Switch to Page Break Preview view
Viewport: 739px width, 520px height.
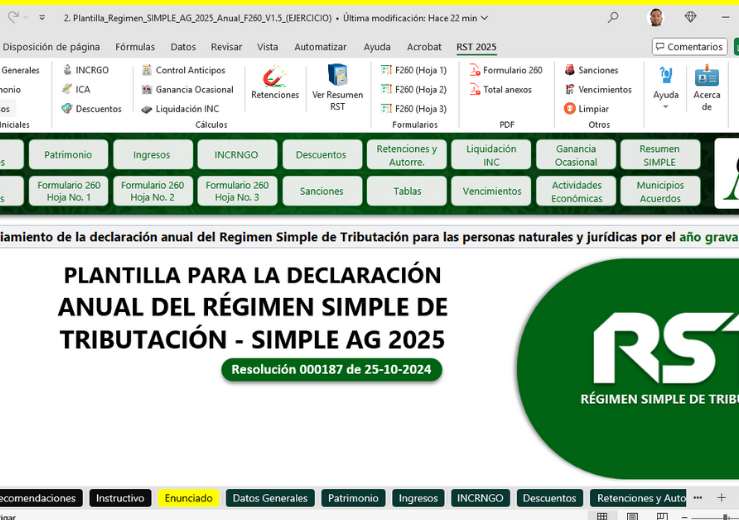[661, 516]
